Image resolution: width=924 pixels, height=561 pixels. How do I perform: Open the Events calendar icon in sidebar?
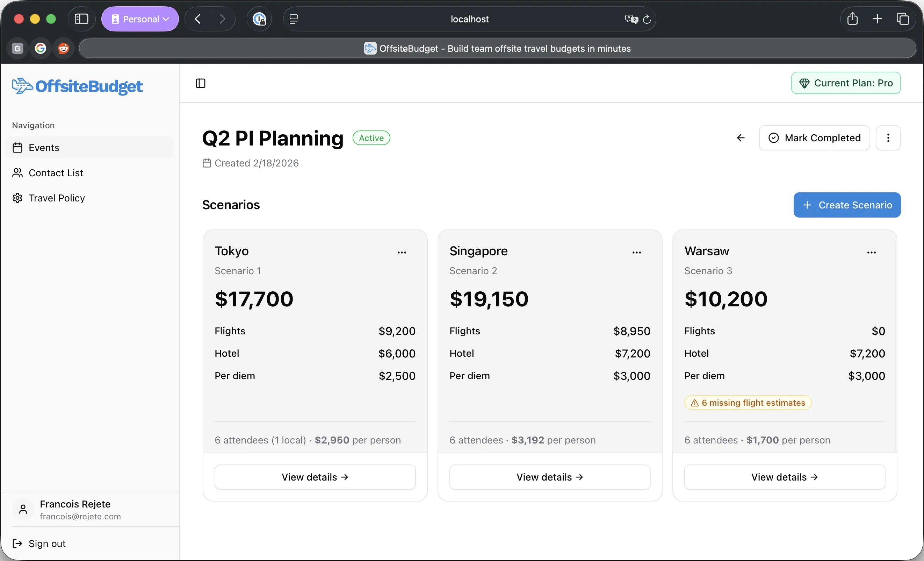(17, 148)
